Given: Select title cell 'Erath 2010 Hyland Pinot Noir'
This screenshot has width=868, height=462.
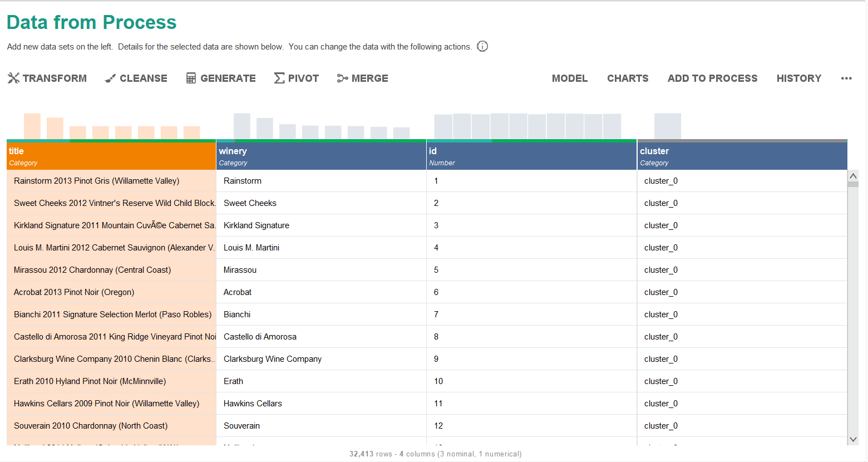Looking at the screenshot, I should pyautogui.click(x=111, y=381).
